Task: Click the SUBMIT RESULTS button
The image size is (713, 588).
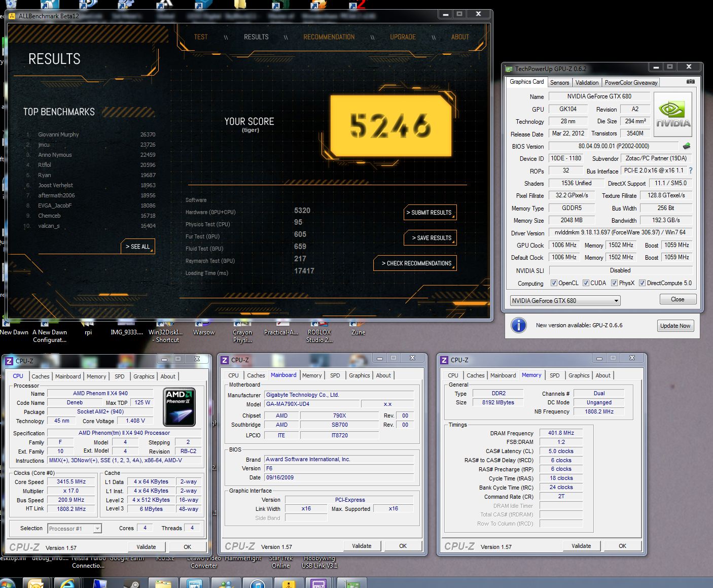Action: (x=430, y=213)
